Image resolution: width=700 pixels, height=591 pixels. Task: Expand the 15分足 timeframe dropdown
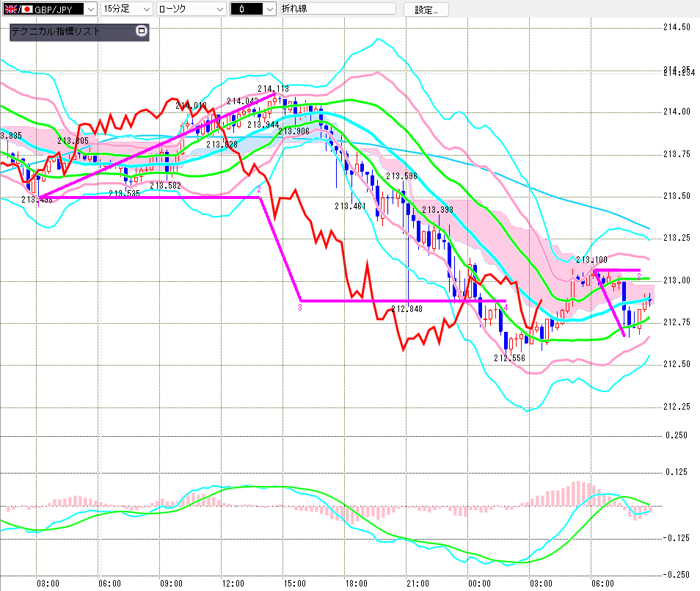pyautogui.click(x=146, y=9)
